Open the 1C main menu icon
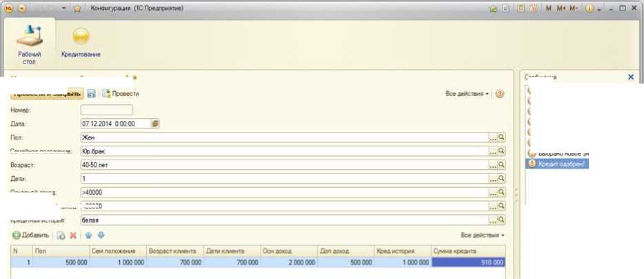The image size is (644, 279). [x=8, y=9]
